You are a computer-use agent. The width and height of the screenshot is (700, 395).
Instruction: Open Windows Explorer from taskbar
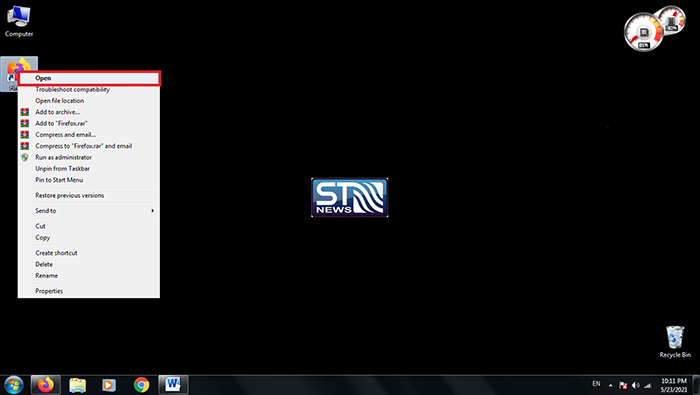(x=77, y=385)
